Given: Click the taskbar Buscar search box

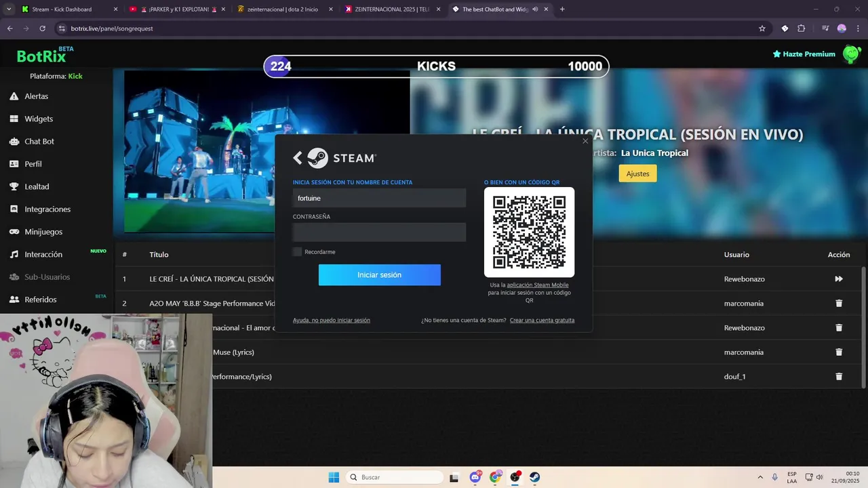Looking at the screenshot, I should click(395, 477).
